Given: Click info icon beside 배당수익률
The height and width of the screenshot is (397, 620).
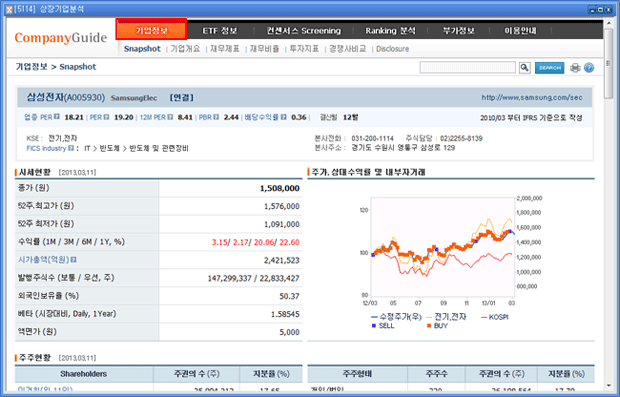Looking at the screenshot, I should (283, 117).
